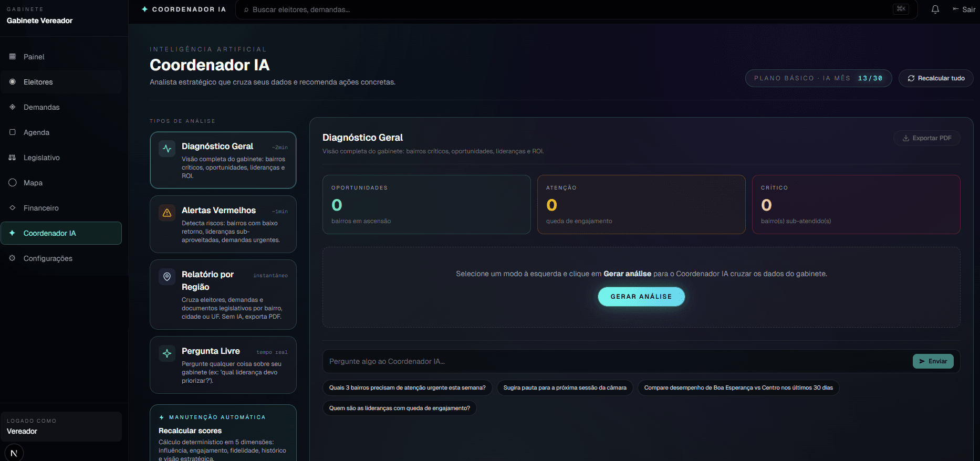Screen dimensions: 980x461
Task: Open Demandas in the sidebar
Action: [61, 107]
